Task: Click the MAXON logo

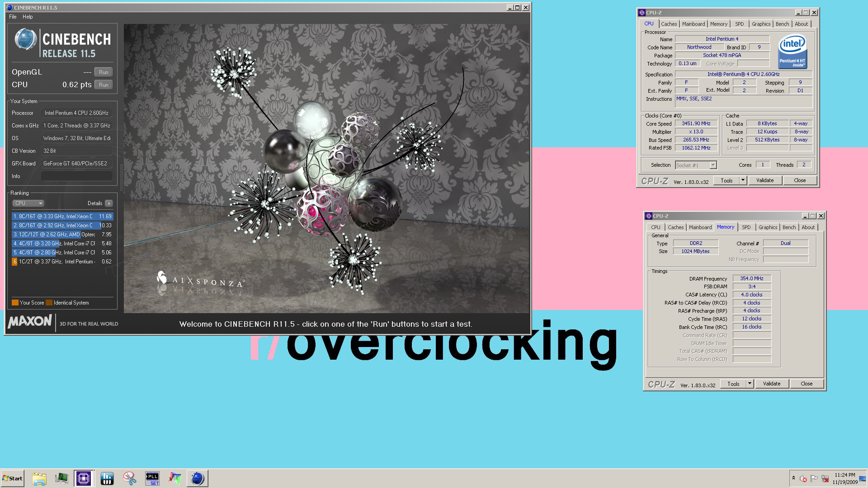Action: tap(30, 321)
